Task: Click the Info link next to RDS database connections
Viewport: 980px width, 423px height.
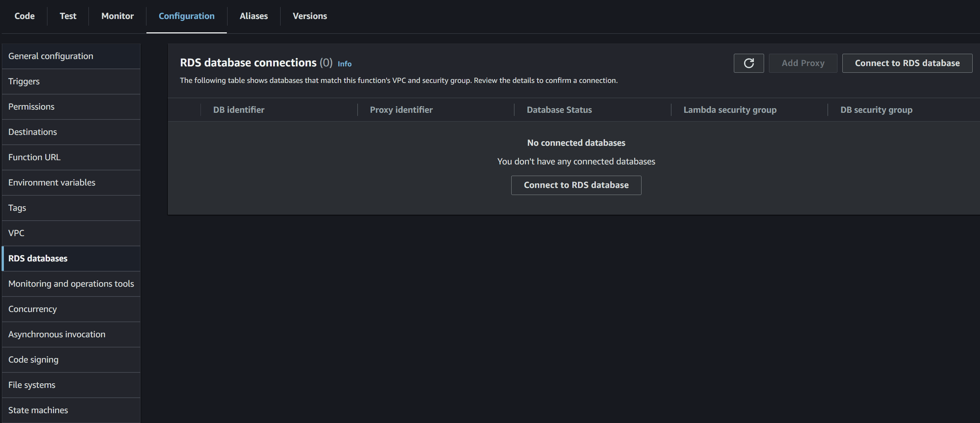Action: click(x=344, y=63)
